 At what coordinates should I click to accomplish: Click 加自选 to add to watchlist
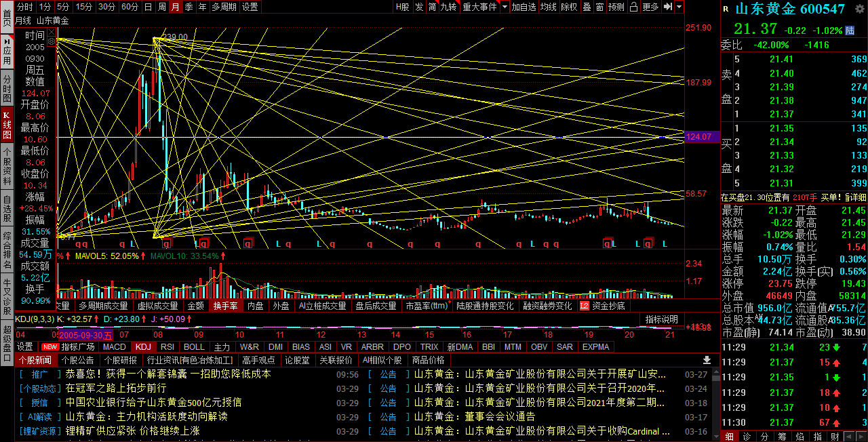point(524,7)
